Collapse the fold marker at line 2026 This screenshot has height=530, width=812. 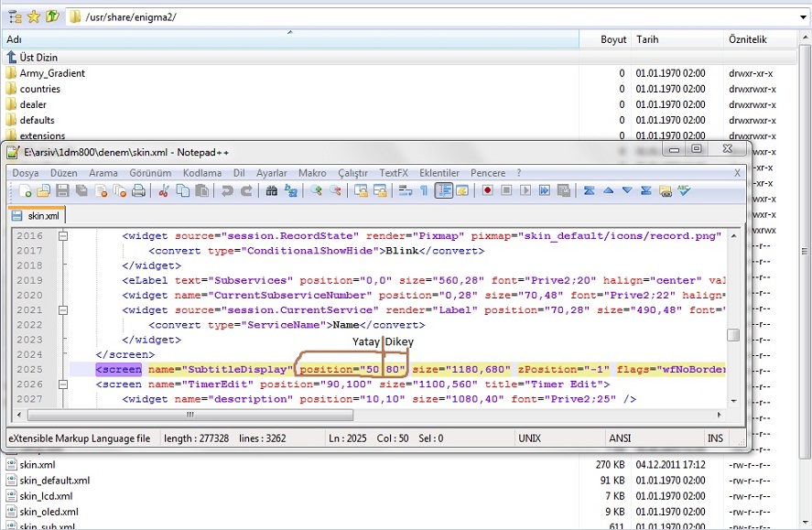[x=63, y=384]
